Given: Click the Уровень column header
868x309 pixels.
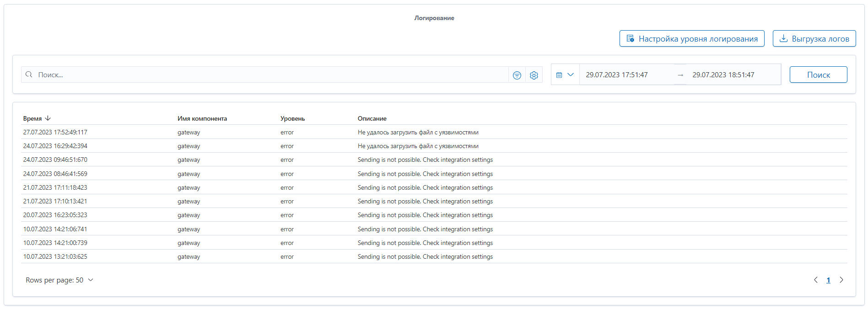Looking at the screenshot, I should [x=293, y=118].
